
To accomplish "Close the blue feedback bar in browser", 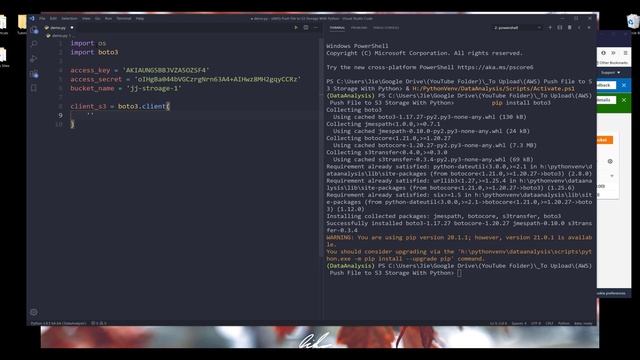I will 624,85.
